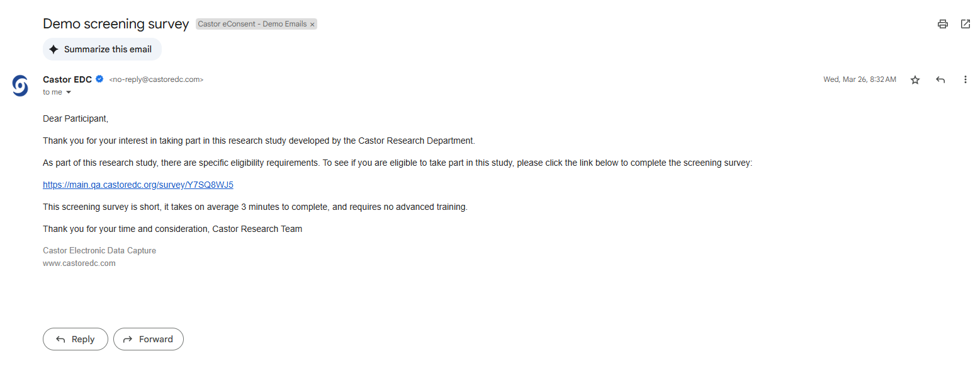Click the Wed, Mar 26 timestamp
Viewport: 980px width, 375px height.
point(859,80)
